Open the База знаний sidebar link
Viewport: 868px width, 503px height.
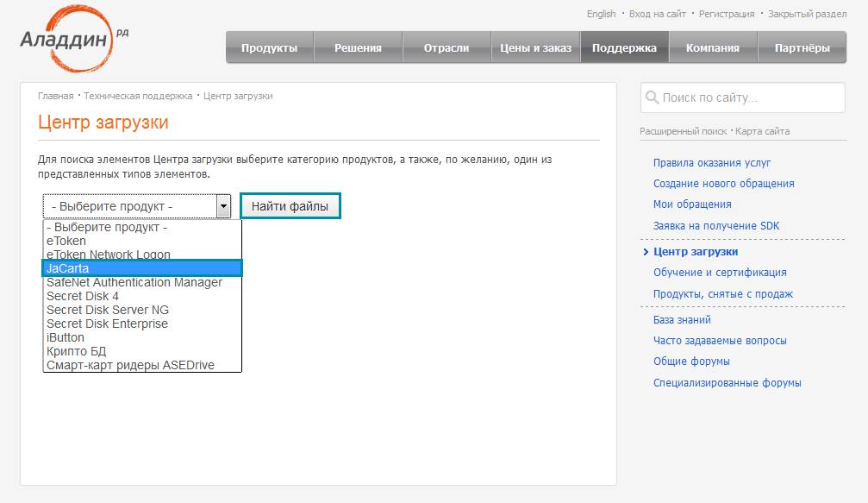point(682,320)
